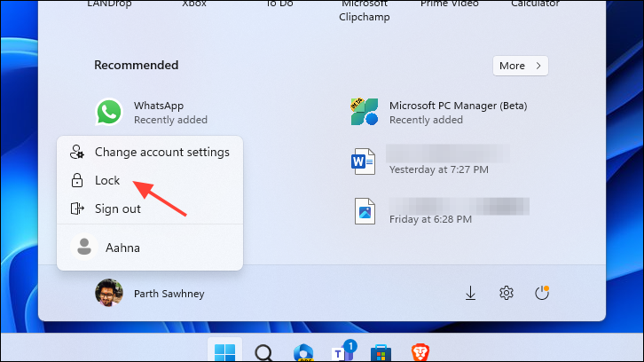Click the 'Friday at 6:28 PM' text
The height and width of the screenshot is (362, 644).
[430, 219]
